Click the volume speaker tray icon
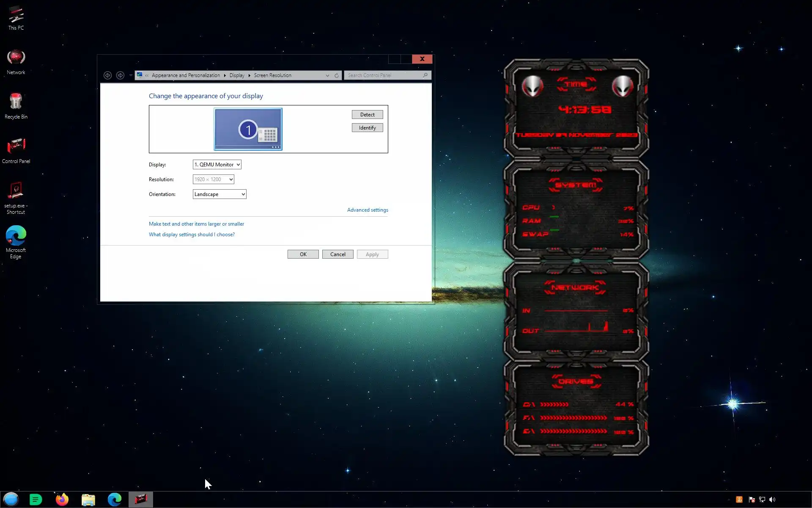Image resolution: width=812 pixels, height=508 pixels. point(772,500)
